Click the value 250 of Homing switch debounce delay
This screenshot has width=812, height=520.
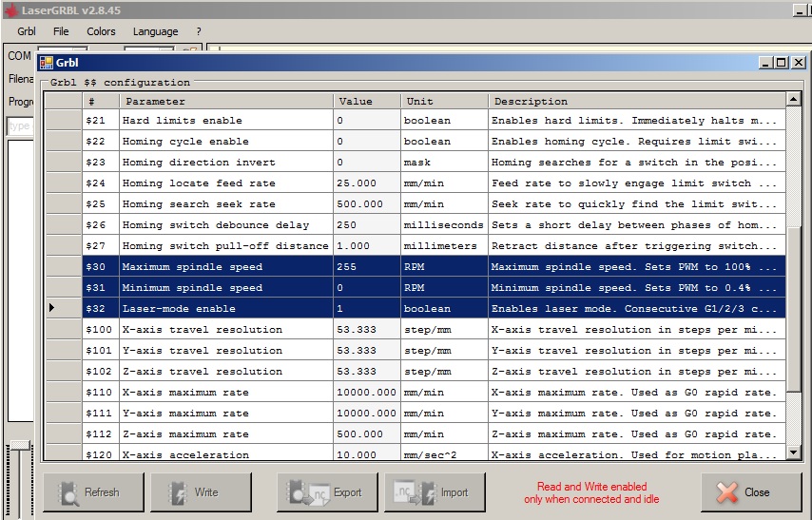367,224
